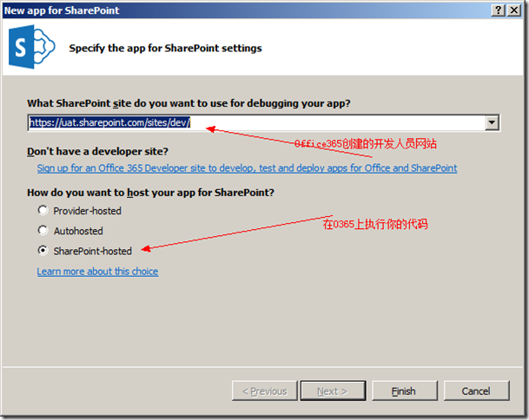Click the Help question mark button

pyautogui.click(x=499, y=10)
